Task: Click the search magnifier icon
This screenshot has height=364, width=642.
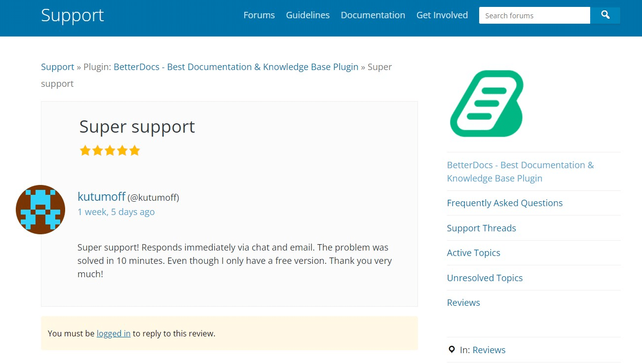Action: 605,15
